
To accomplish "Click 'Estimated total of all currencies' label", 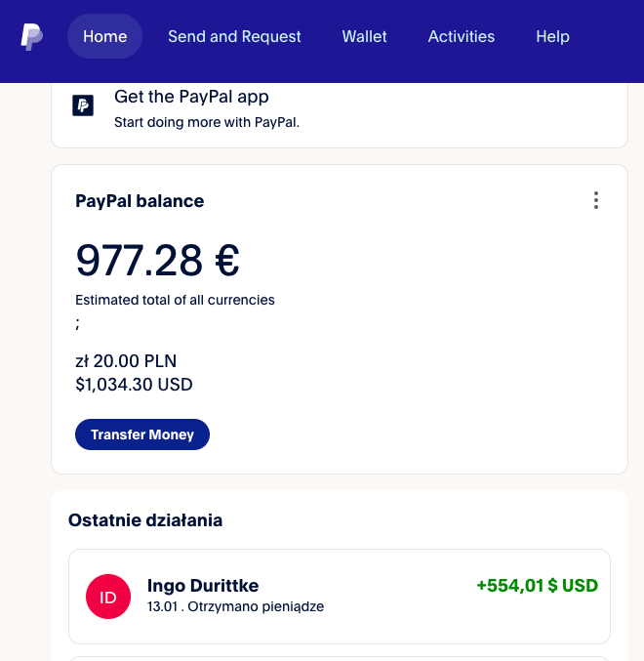I will pos(175,300).
